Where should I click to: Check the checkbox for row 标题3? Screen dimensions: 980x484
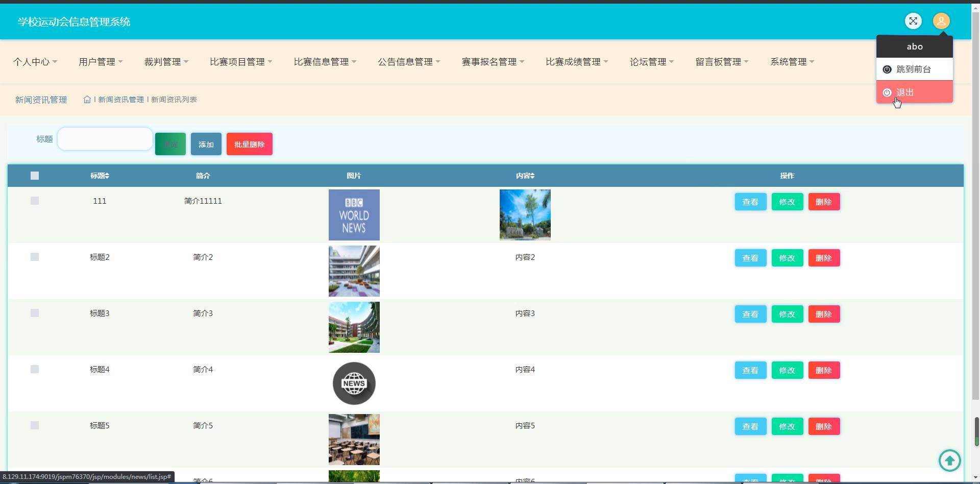coord(35,313)
